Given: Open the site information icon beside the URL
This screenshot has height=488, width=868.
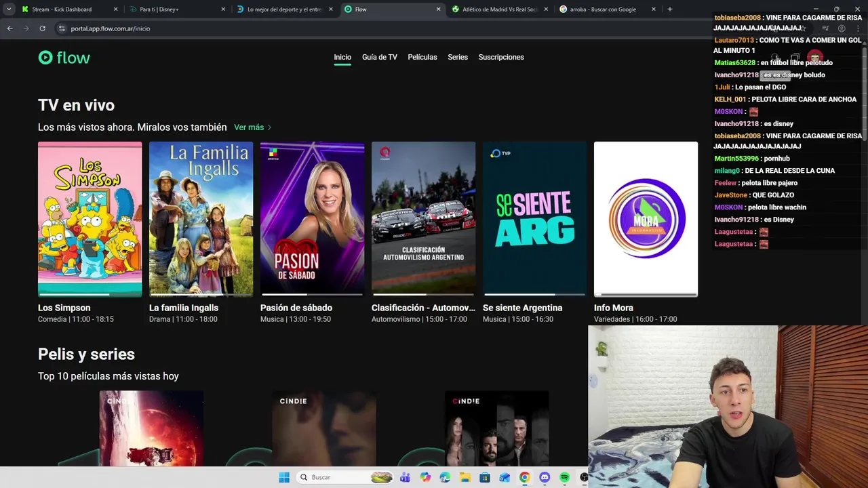Looking at the screenshot, I should tap(61, 28).
